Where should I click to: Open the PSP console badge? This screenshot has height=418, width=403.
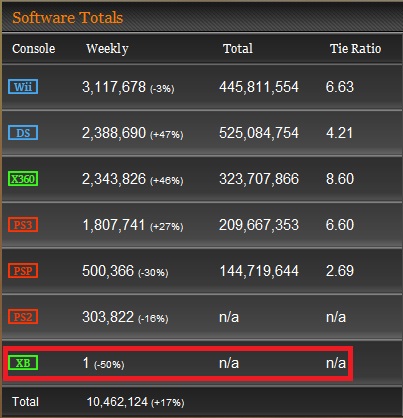tap(23, 271)
